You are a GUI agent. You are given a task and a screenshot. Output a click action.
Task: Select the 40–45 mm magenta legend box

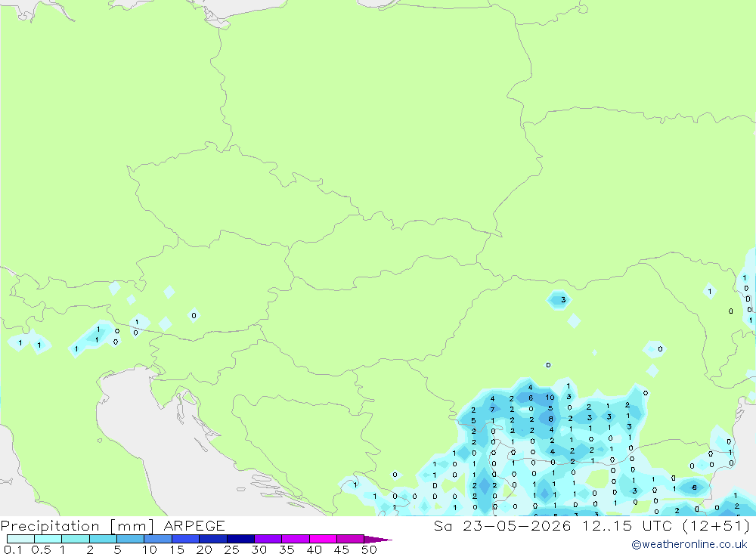323,539
